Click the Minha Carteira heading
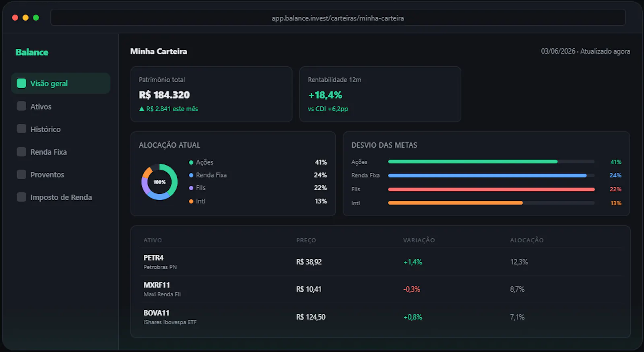The image size is (644, 352). coord(159,52)
